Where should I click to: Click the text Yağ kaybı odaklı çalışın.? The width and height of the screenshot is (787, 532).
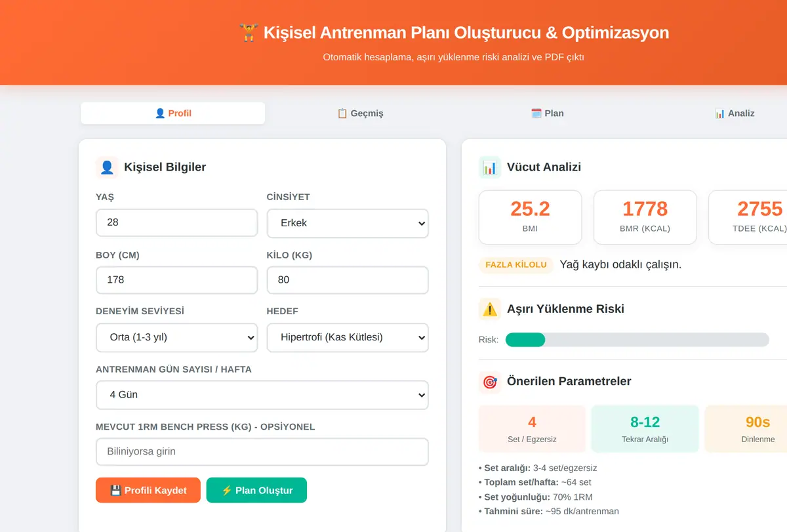pyautogui.click(x=620, y=265)
